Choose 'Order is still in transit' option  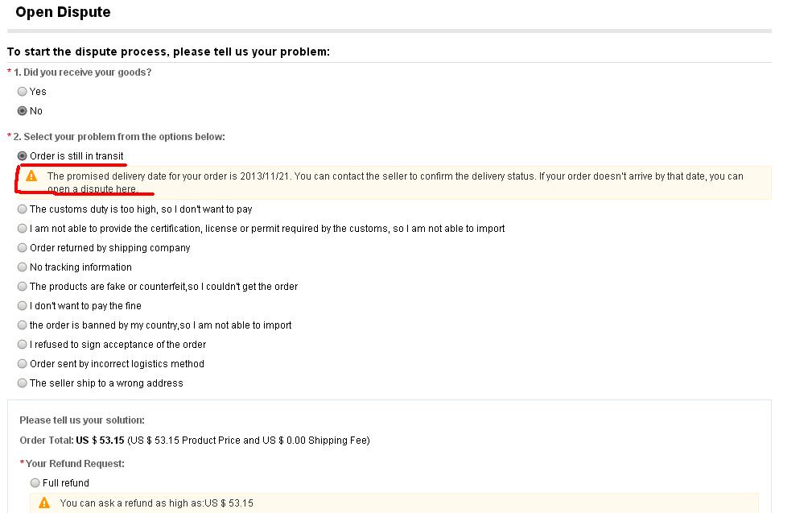(x=22, y=156)
